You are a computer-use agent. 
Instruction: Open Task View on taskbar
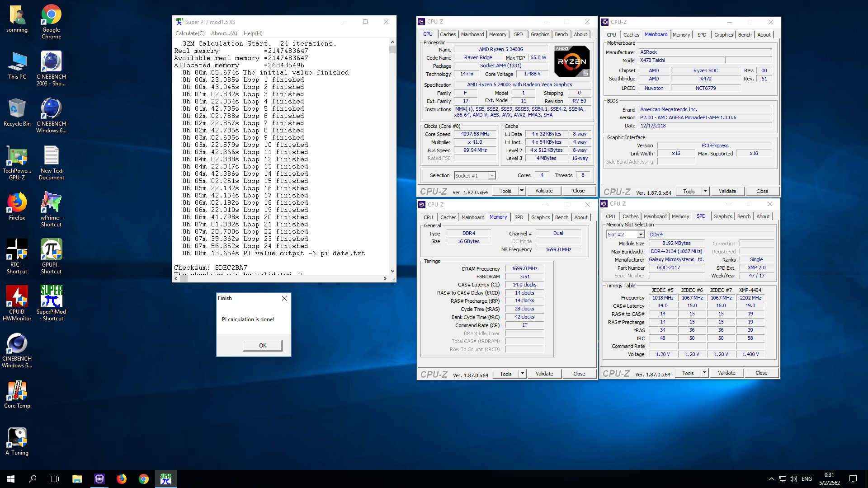tap(54, 479)
